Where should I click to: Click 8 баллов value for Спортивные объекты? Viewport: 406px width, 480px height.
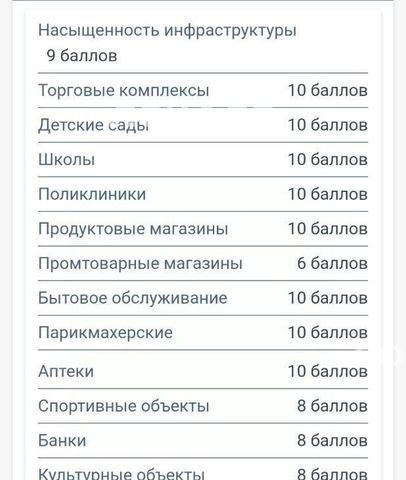pyautogui.click(x=332, y=406)
